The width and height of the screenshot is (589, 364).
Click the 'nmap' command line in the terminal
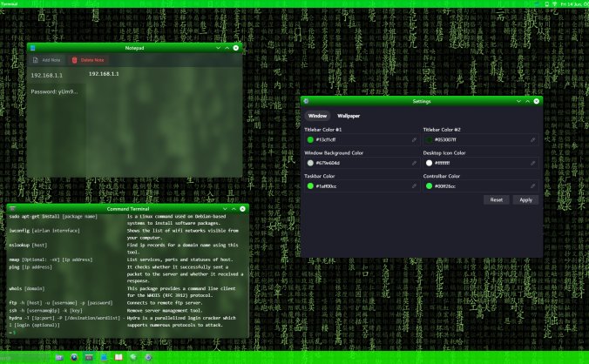(51, 260)
